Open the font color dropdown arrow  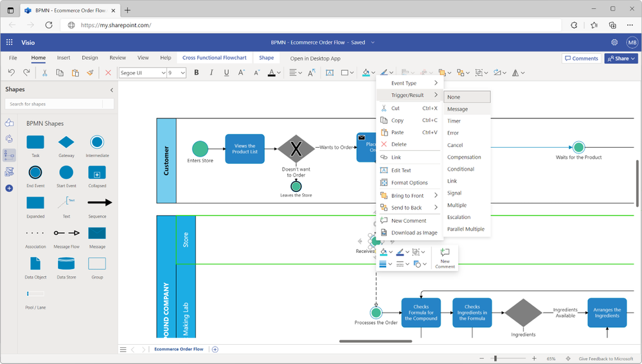point(279,73)
